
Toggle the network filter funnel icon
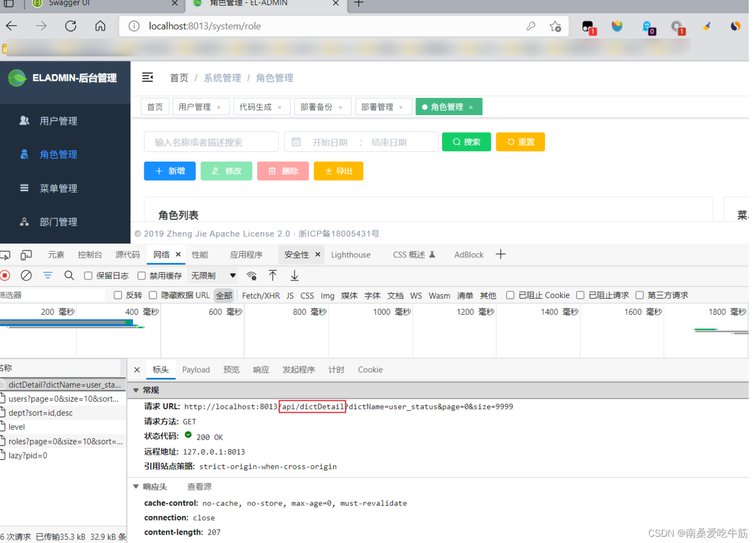(x=48, y=276)
